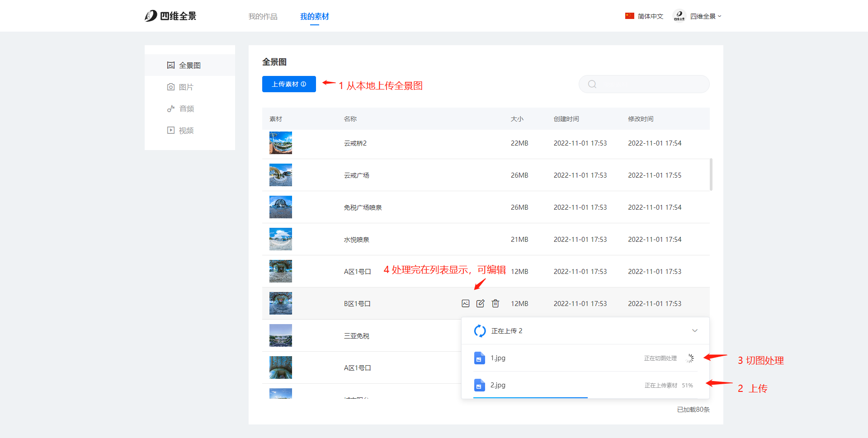Screen dimensions: 868x438
Task: Open 视频 category in the sidebar
Action: coord(186,130)
